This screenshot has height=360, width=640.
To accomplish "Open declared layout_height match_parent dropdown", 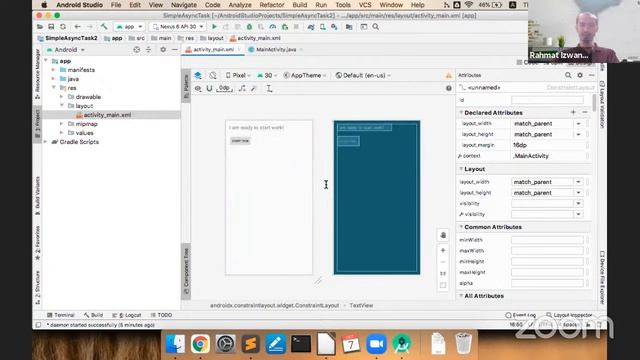I will pyautogui.click(x=578, y=134).
